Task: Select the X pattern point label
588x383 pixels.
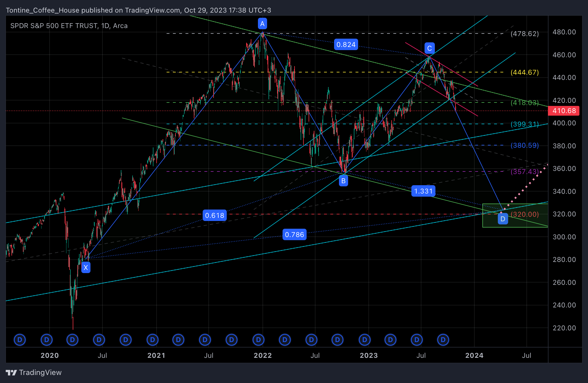Action: [86, 268]
